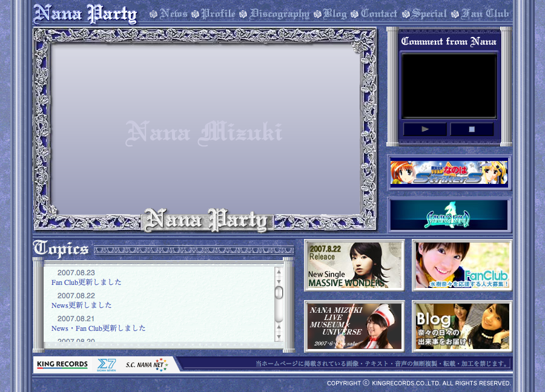Viewport: 545px width, 392px height.
Task: Stop the Comment from Nana video
Action: [472, 129]
